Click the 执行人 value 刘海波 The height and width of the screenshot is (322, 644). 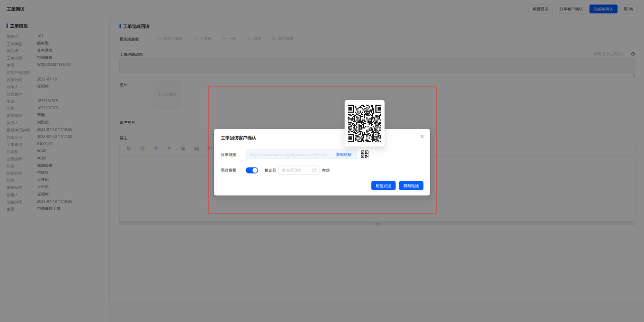click(43, 122)
